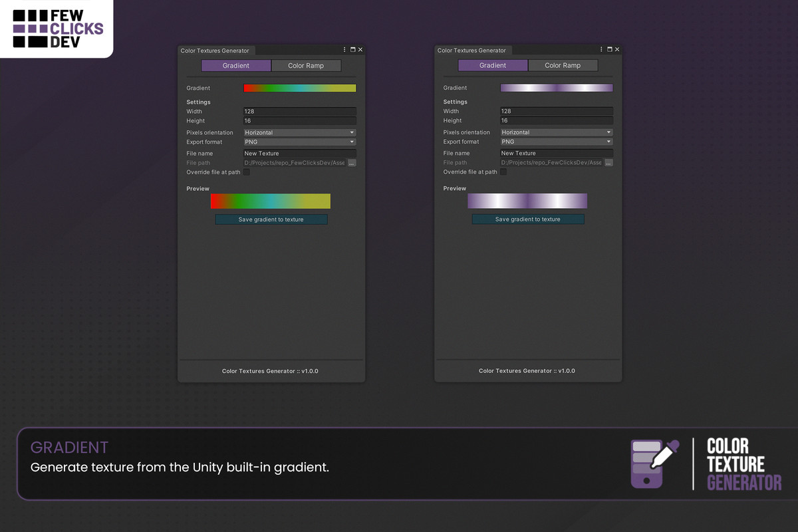Open the rainbow gradient field editor

pos(300,88)
